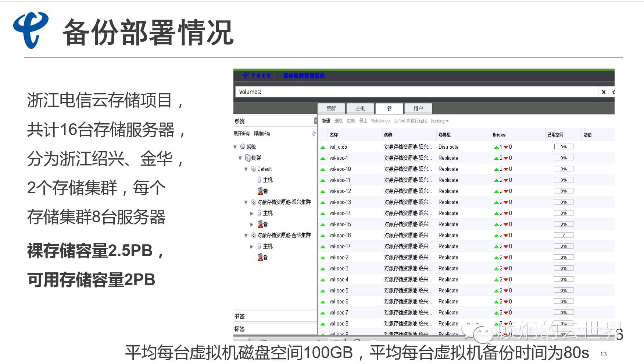Expand 主机 under 对象存储资源池-金华集群
The width and height of the screenshot is (644, 364).
pos(252,246)
